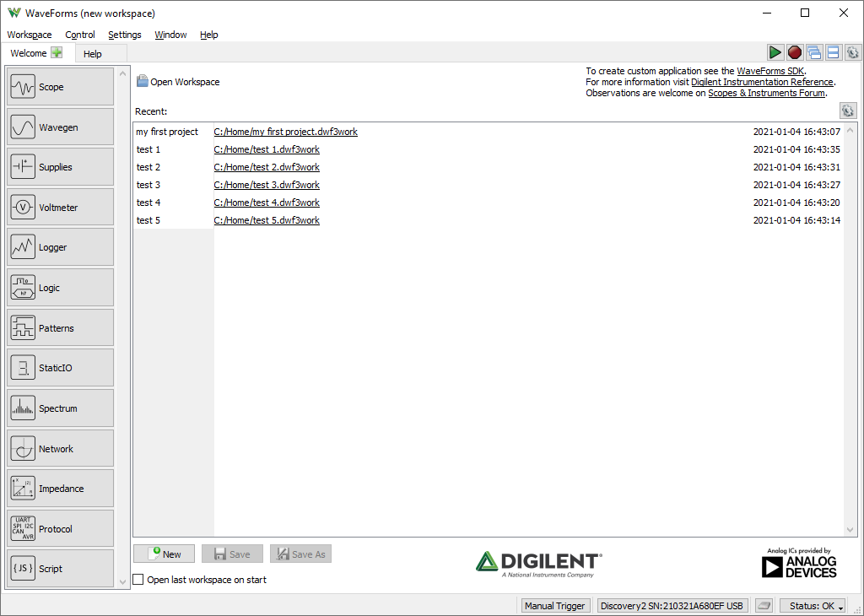Open the Scopes & Instruments Forum link
The width and height of the screenshot is (864, 616).
click(766, 93)
